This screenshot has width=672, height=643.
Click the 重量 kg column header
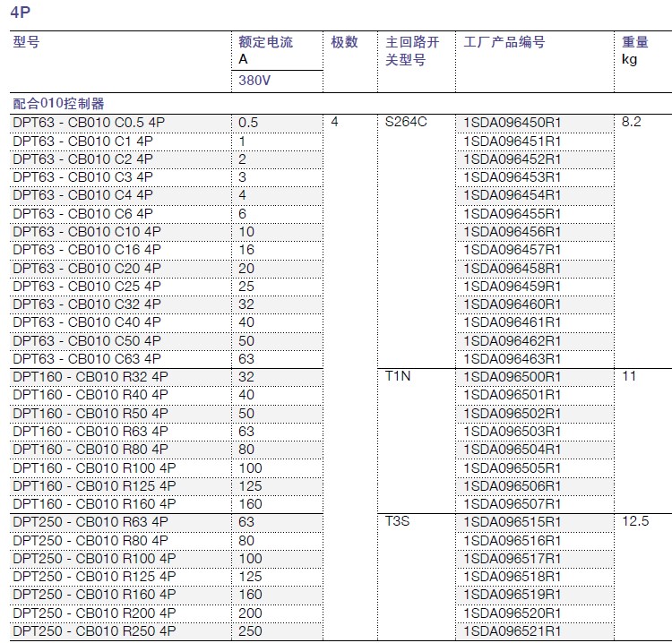coord(634,50)
